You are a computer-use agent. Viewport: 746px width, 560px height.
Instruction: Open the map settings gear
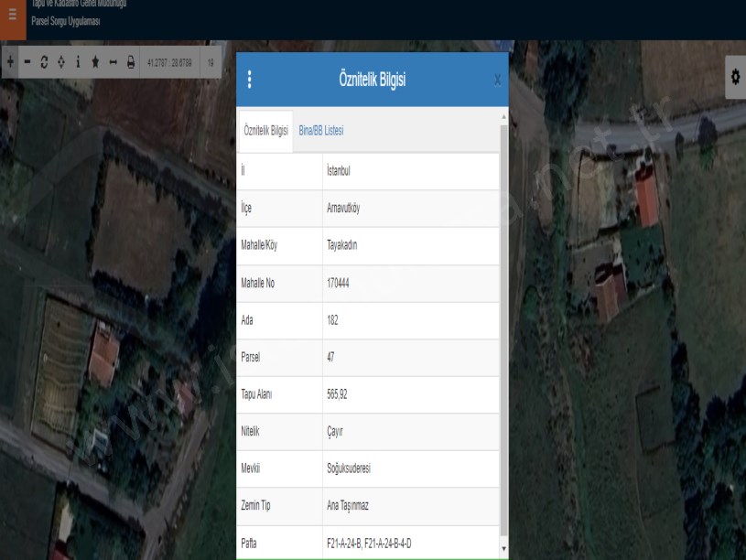coord(734,79)
